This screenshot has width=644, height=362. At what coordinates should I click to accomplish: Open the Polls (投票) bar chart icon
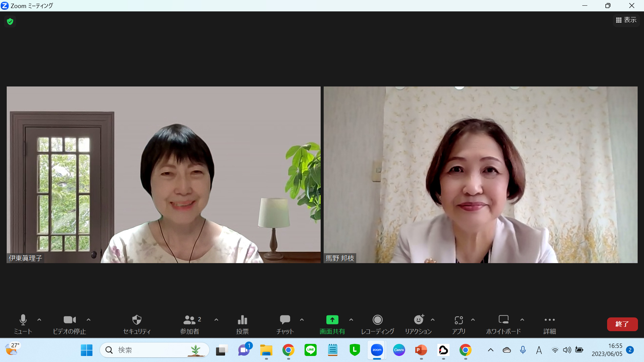(242, 320)
